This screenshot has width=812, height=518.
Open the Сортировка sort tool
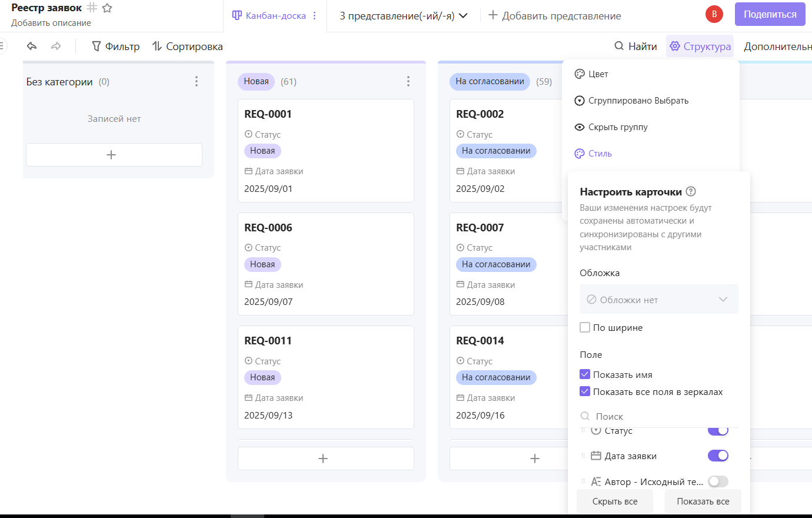[x=187, y=46]
